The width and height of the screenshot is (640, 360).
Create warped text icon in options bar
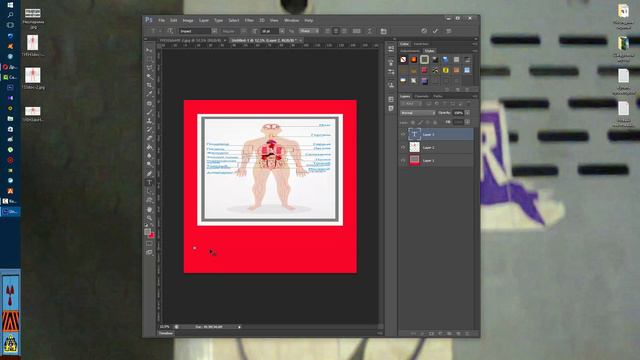click(x=370, y=31)
